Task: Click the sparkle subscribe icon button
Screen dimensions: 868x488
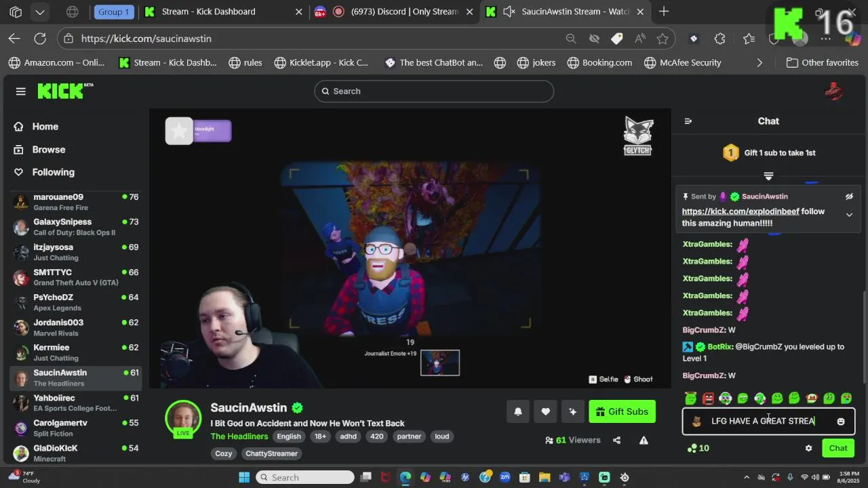Action: click(572, 411)
